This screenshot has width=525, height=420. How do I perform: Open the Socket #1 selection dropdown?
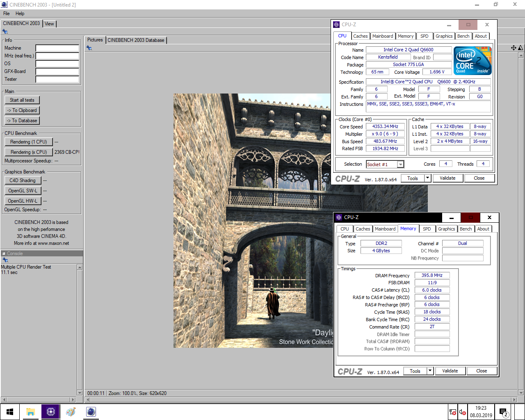[401, 164]
